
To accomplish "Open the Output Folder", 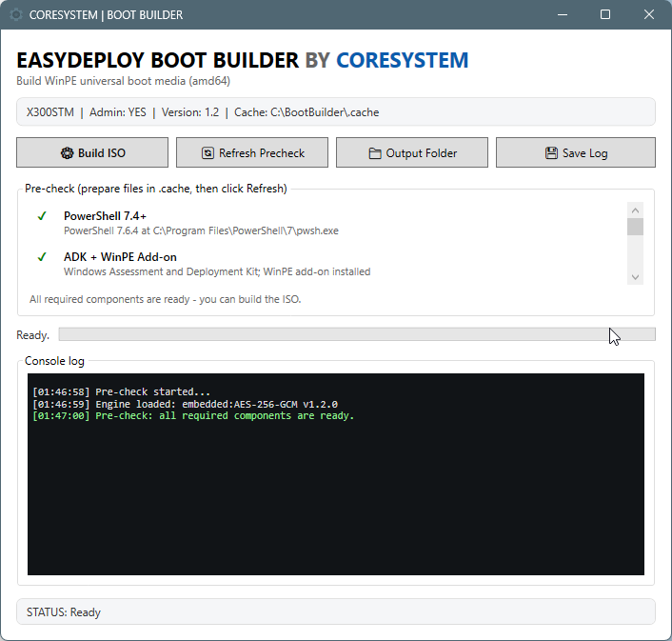I will [412, 152].
